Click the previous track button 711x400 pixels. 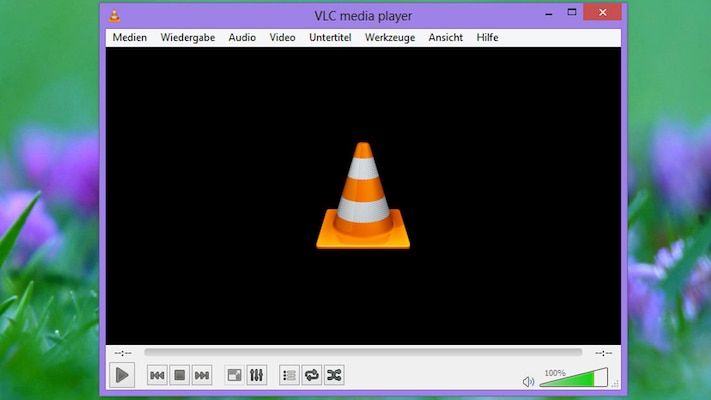tap(157, 375)
